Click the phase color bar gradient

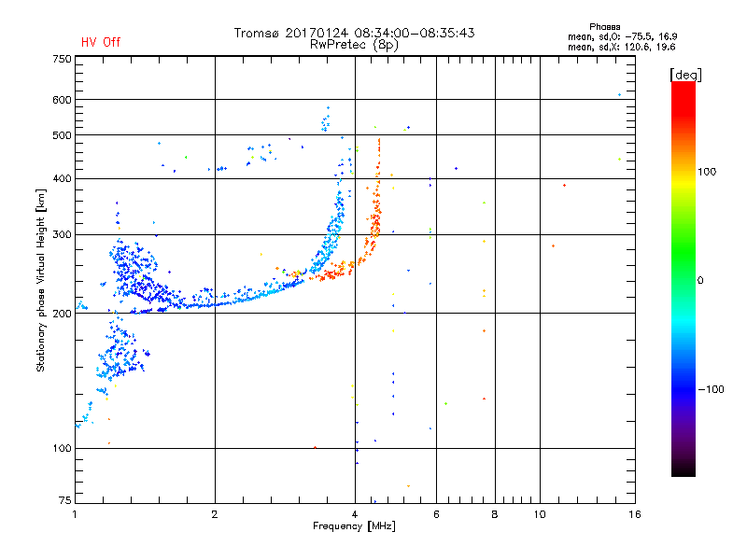684,278
